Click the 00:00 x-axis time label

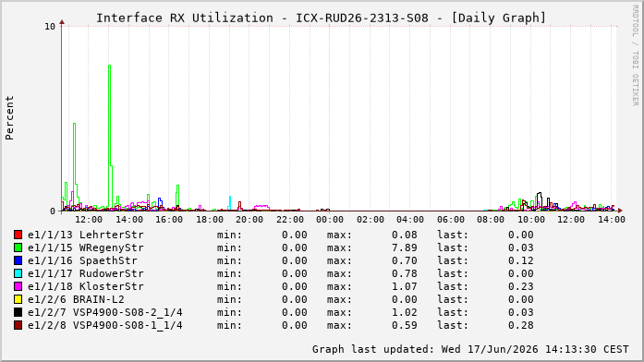coord(330,220)
